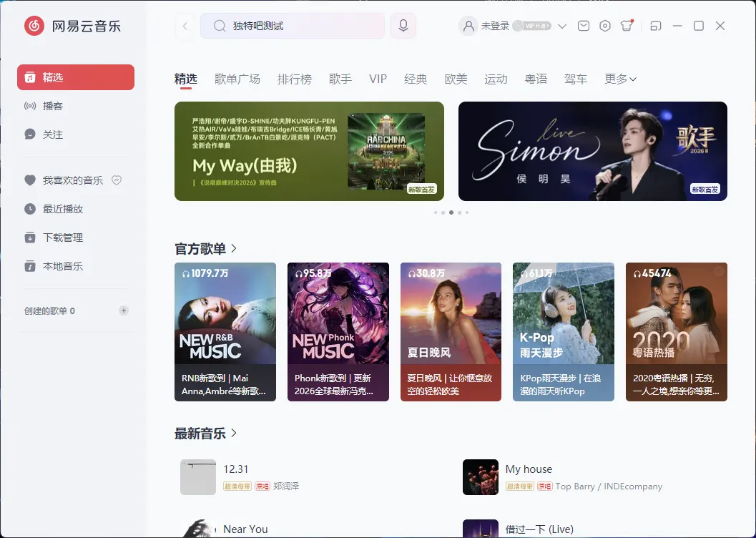This screenshot has width=756, height=538.
Task: Select the first carousel indicator dot
Action: 436,212
